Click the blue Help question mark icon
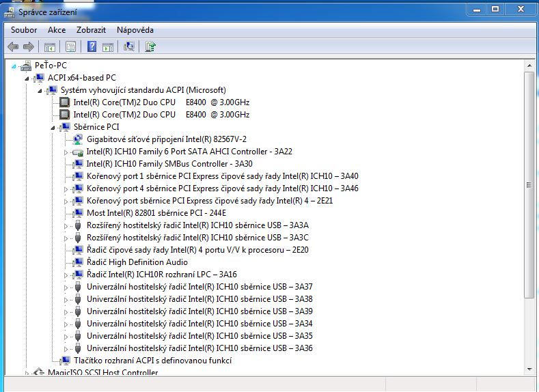Screen dimensions: 539x392 click(x=92, y=46)
